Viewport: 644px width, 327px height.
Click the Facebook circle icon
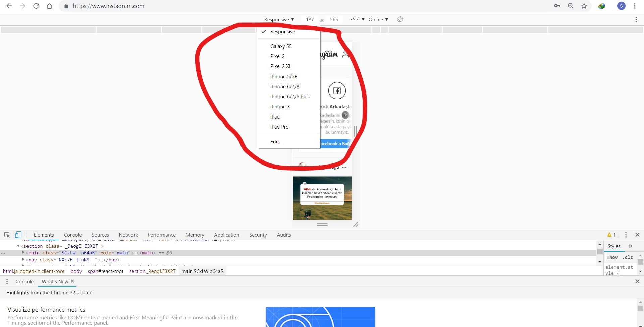(x=337, y=91)
